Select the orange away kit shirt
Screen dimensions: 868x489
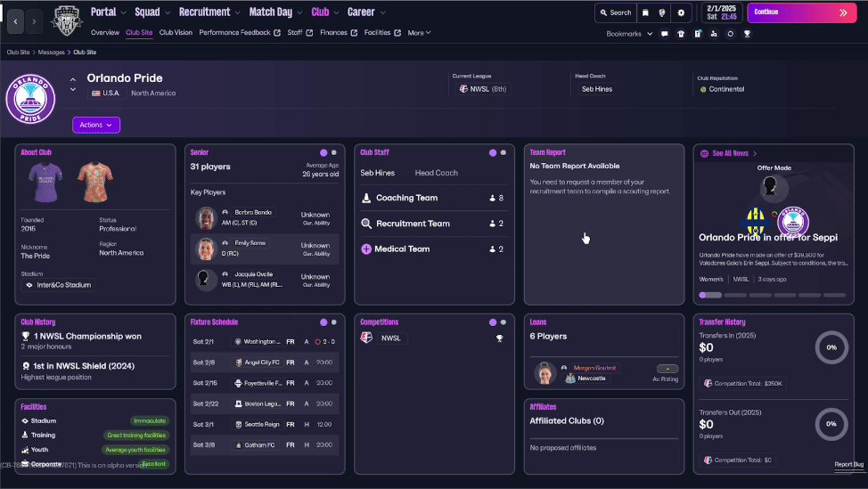click(x=95, y=182)
